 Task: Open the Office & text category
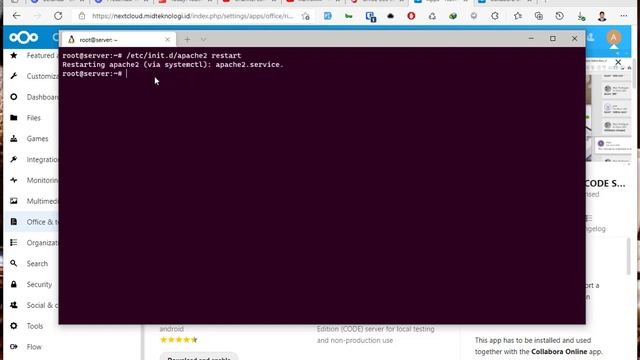(32, 222)
